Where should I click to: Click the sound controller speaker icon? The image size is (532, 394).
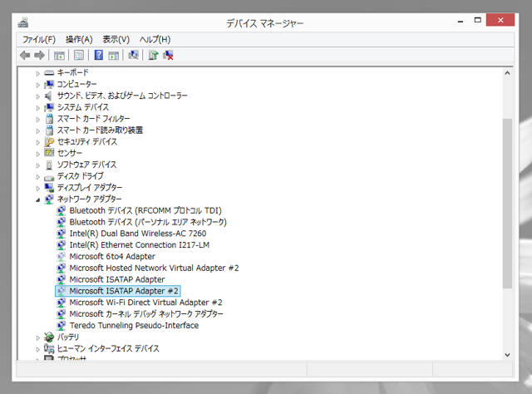pyautogui.click(x=49, y=96)
